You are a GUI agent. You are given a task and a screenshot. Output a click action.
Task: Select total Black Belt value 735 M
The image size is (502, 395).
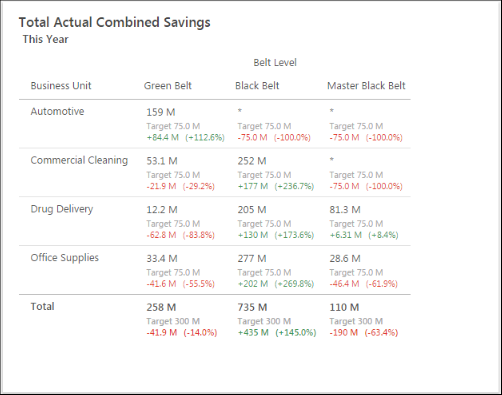(252, 307)
